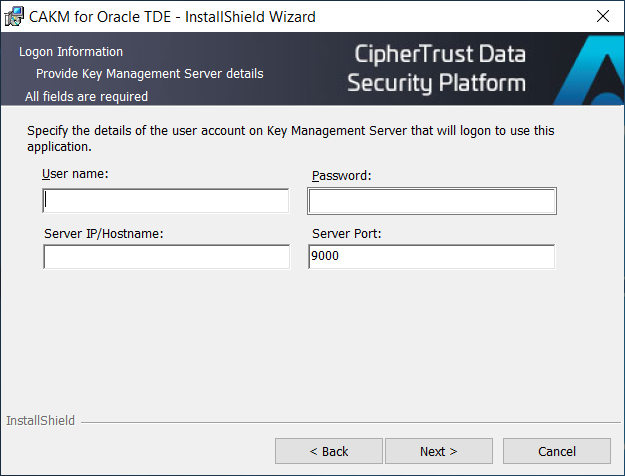Click the window title "CAKM for Oracle TDE - InstallShield Wizard"
Viewport: 625px width, 476px height.
click(172, 17)
